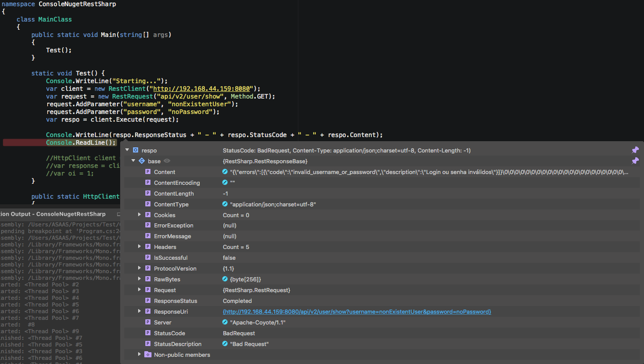Image resolution: width=644 pixels, height=364 pixels.
Task: Click the respo variable icon
Action: coord(136,150)
